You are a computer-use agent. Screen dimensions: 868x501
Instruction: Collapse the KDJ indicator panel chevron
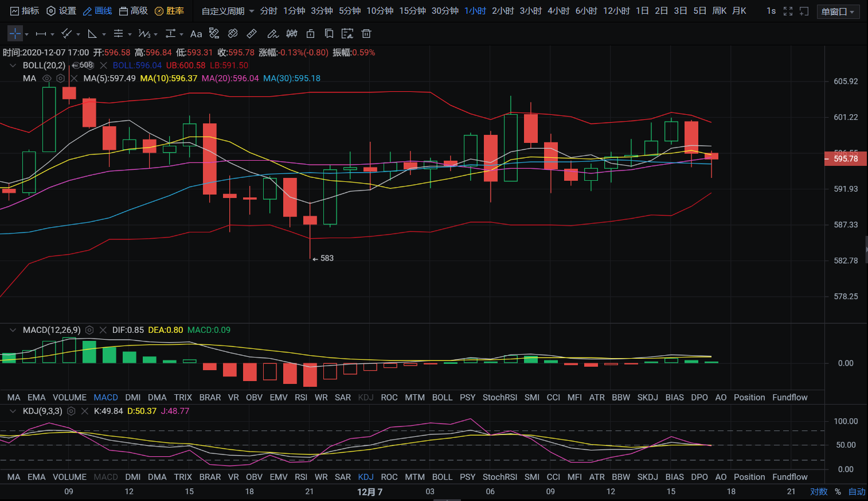click(x=13, y=411)
